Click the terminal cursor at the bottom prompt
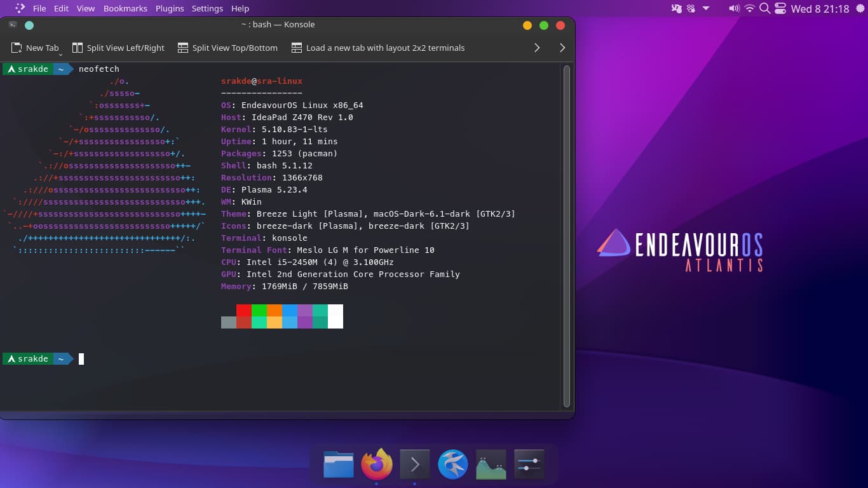Image resolution: width=868 pixels, height=488 pixels. click(x=81, y=359)
